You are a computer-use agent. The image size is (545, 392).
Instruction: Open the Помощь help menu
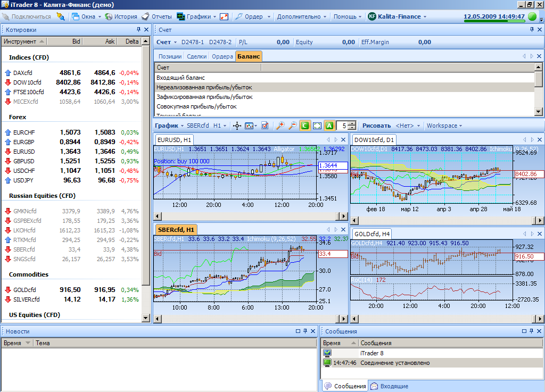[x=348, y=16]
